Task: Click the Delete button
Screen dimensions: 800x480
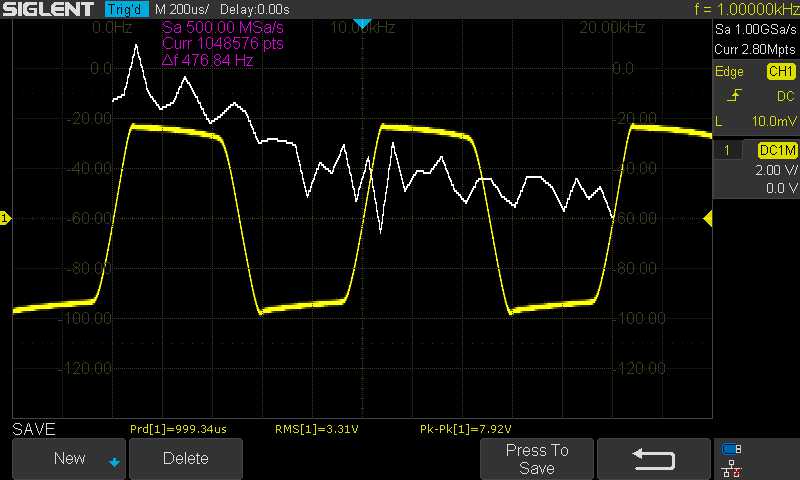Action: (186, 459)
